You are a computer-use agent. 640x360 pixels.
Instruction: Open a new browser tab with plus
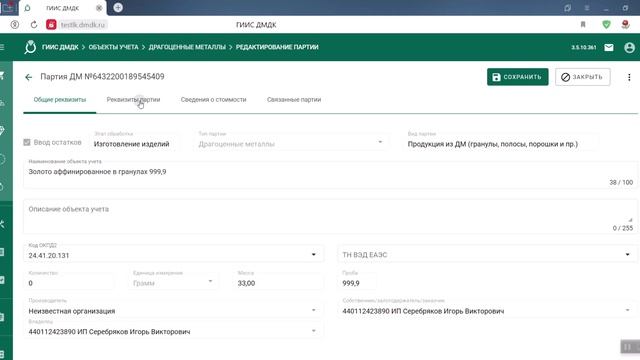[x=118, y=7]
